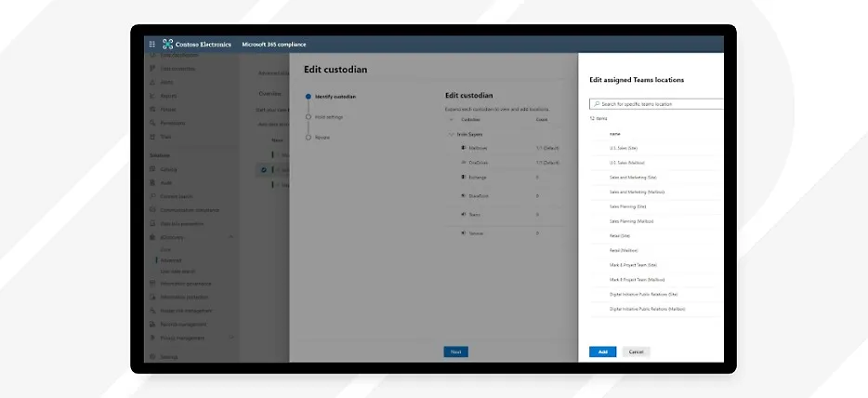Click the SharePoint location icon

pos(464,195)
